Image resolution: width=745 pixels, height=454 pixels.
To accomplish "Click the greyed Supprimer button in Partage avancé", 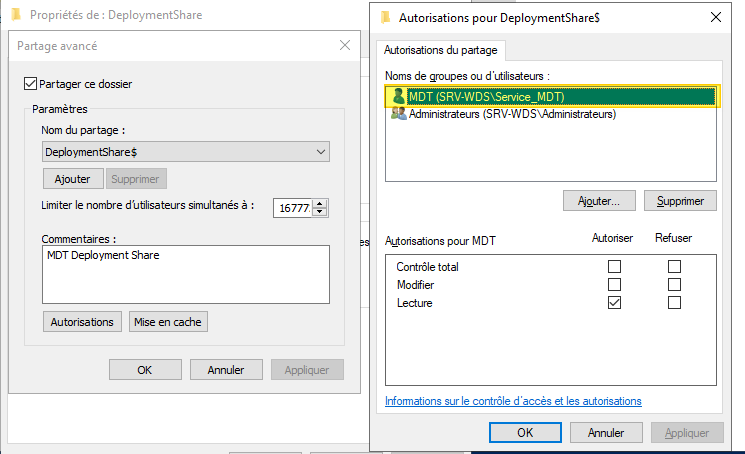I will [x=136, y=179].
